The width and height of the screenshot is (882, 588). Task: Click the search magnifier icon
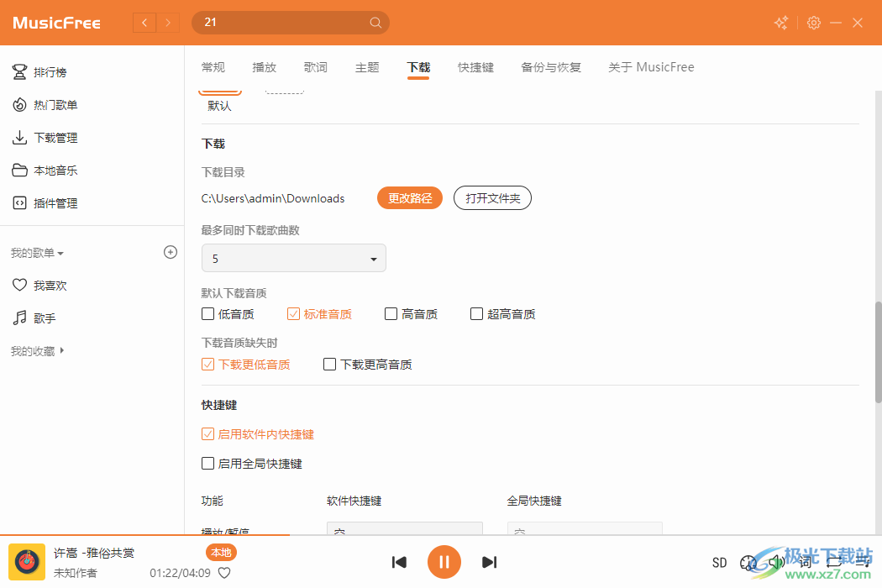click(x=375, y=23)
